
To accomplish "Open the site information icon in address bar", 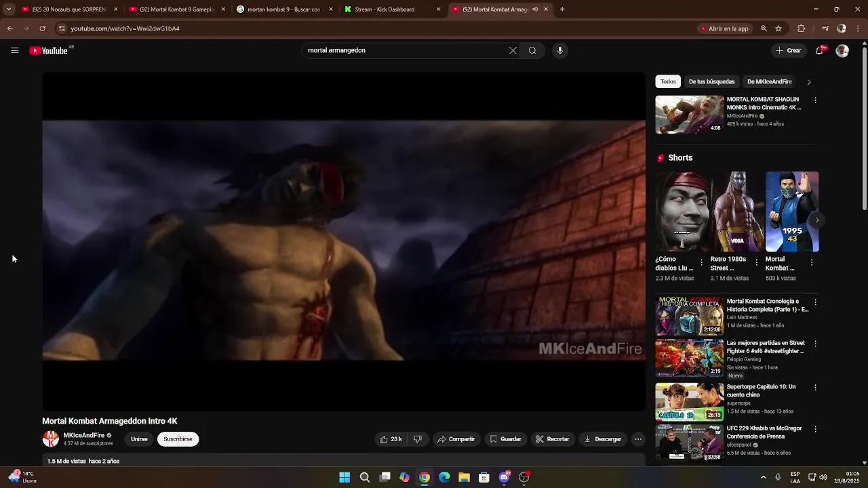I will click(x=62, y=28).
